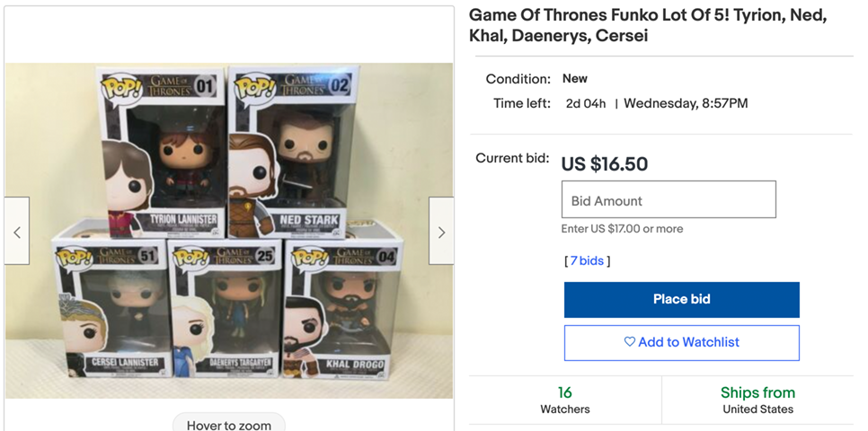868x431 pixels.
Task: Click the US $16.50 current bid price
Action: 605,164
